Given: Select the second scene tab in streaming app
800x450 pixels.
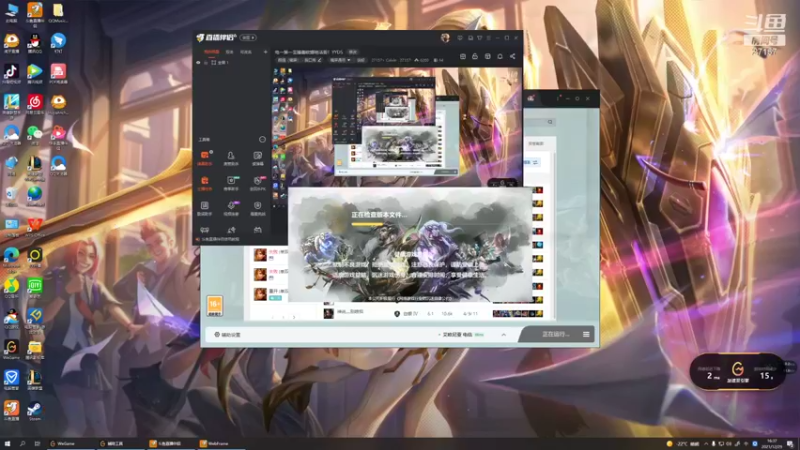Looking at the screenshot, I should click(x=230, y=52).
